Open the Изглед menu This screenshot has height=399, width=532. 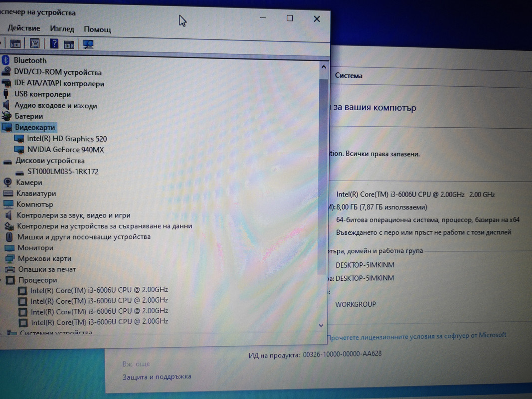click(62, 29)
